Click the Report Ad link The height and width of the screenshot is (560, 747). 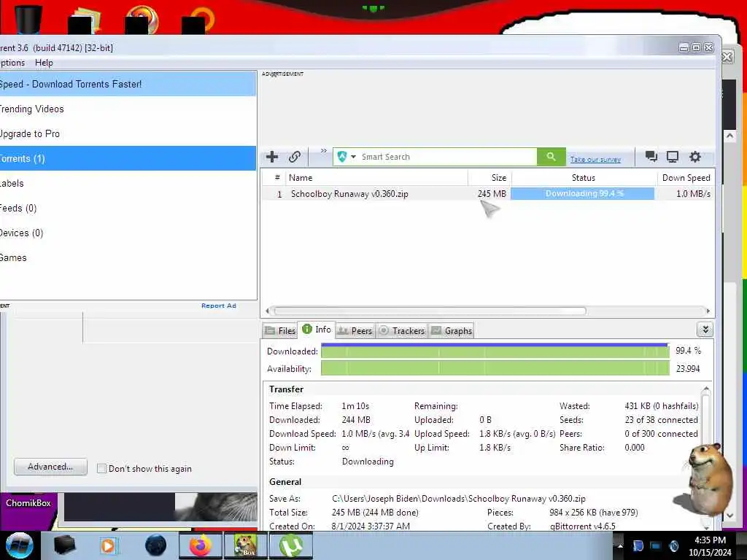[x=219, y=306]
